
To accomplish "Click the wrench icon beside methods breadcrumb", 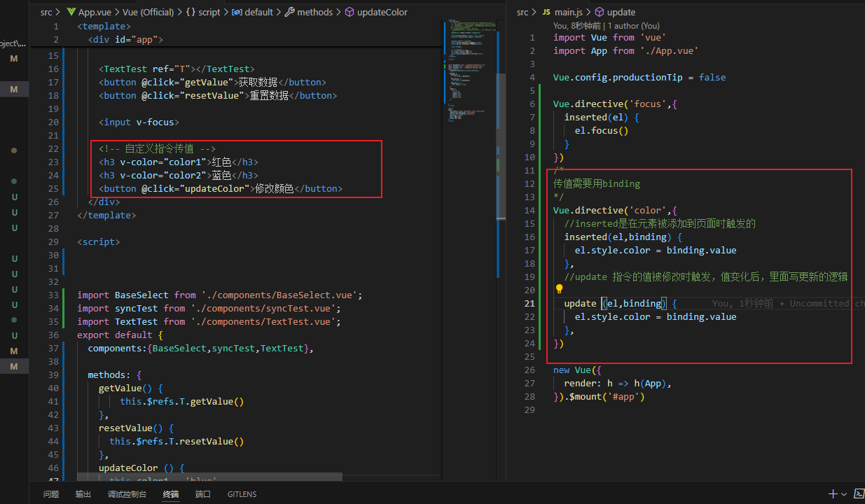I will tap(289, 12).
